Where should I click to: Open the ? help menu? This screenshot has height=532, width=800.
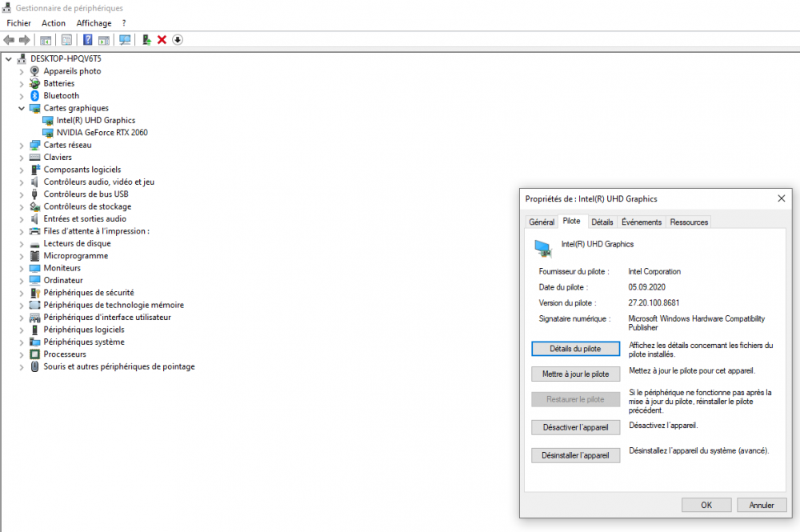(124, 23)
